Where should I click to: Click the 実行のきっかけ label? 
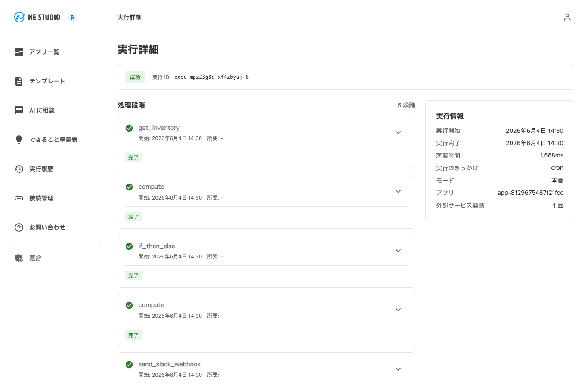pyautogui.click(x=457, y=168)
